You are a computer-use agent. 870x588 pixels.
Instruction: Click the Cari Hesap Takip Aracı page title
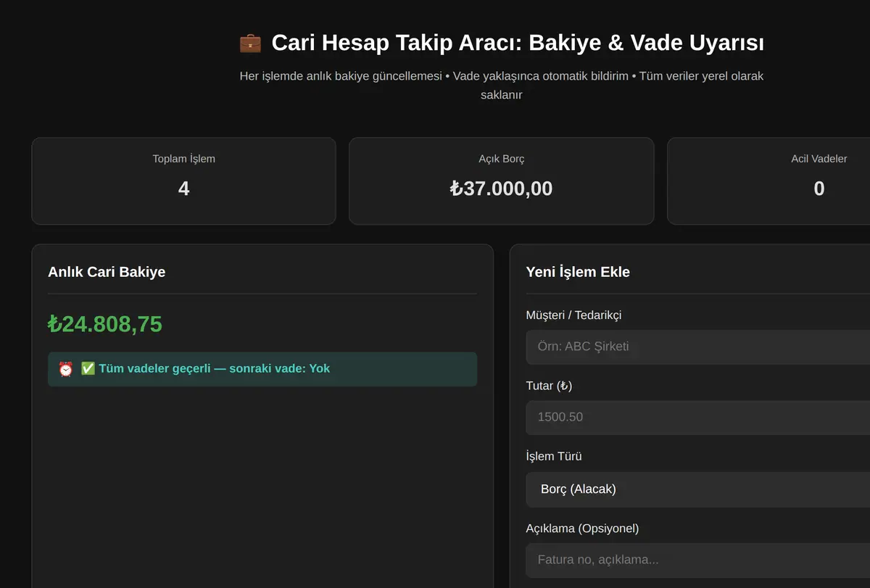point(518,43)
